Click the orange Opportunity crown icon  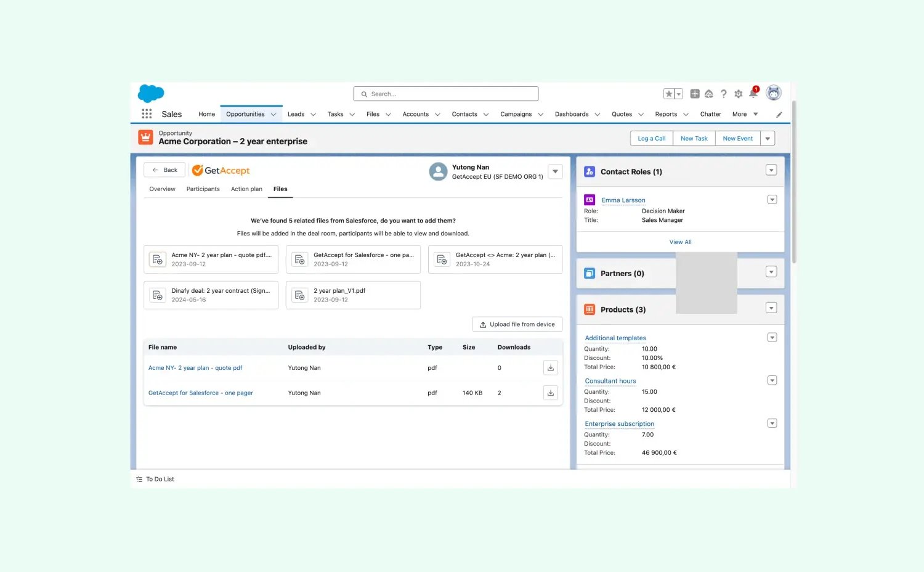(145, 137)
